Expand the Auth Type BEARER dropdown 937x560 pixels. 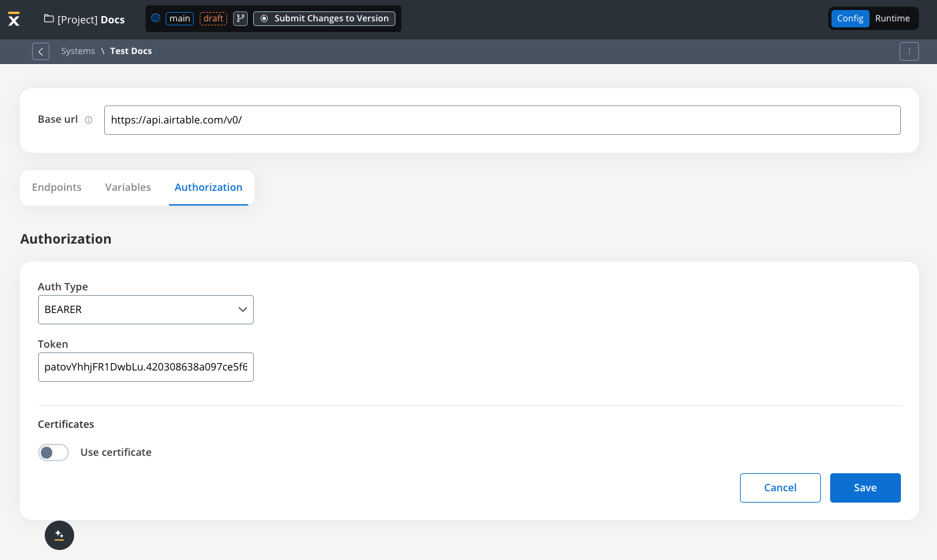[146, 310]
